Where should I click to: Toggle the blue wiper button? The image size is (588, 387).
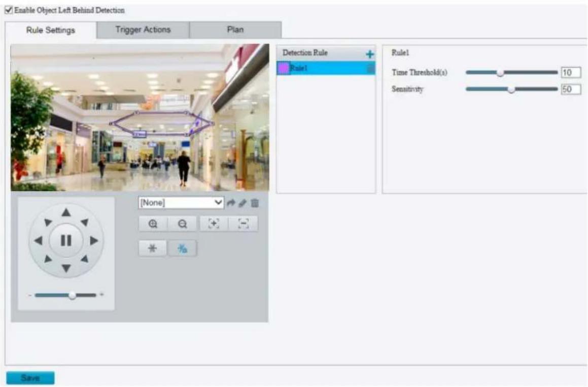point(182,248)
